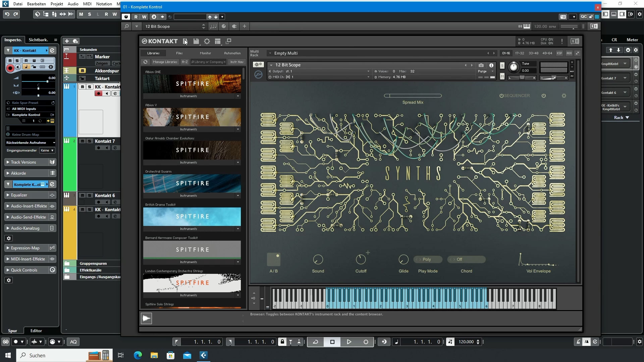Switch to the Automation tab
The height and width of the screenshot is (362, 644).
(x=232, y=53)
